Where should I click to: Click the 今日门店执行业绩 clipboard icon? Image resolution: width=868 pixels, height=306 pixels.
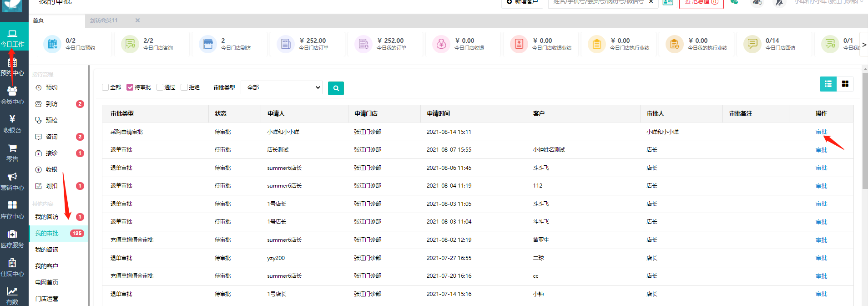(597, 44)
